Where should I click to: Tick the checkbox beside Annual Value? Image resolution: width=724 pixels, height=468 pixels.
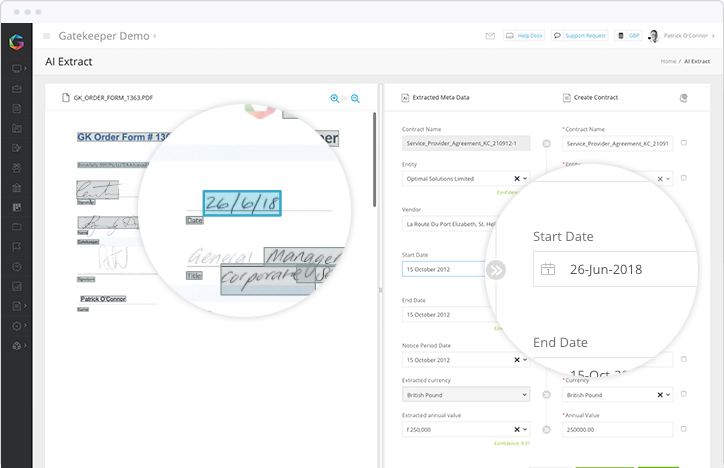(683, 430)
